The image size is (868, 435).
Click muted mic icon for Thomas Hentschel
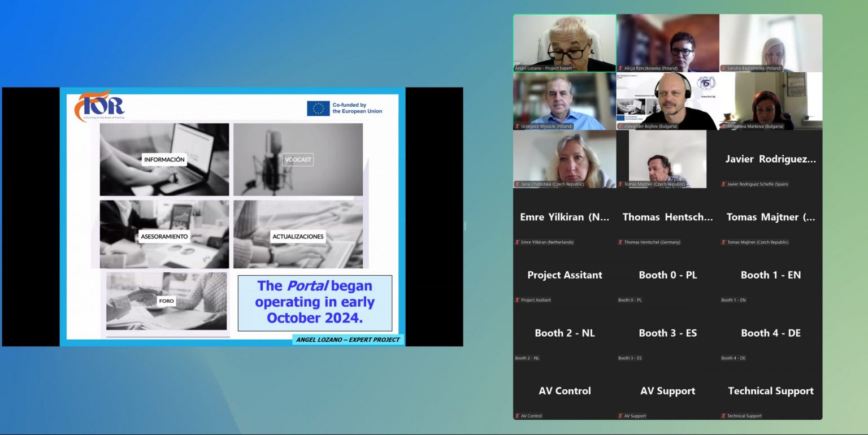point(620,242)
